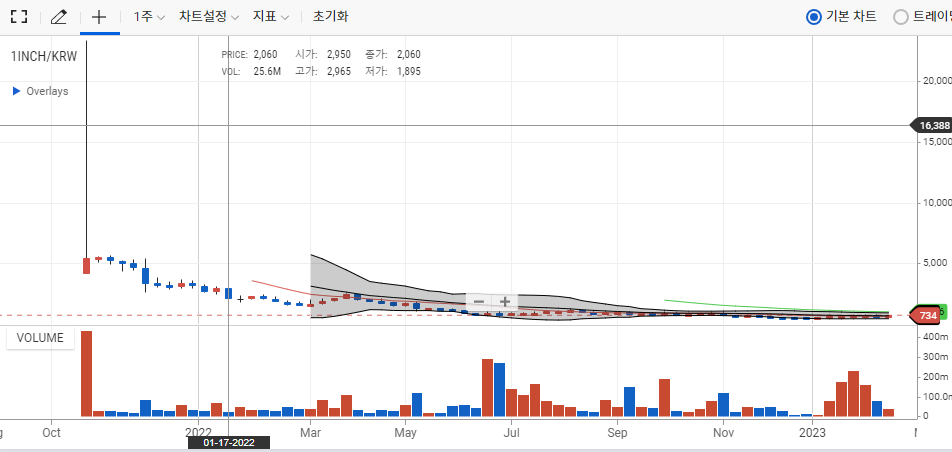This screenshot has width=952, height=452.
Task: Click the Oct label on time axis
Action: [52, 433]
